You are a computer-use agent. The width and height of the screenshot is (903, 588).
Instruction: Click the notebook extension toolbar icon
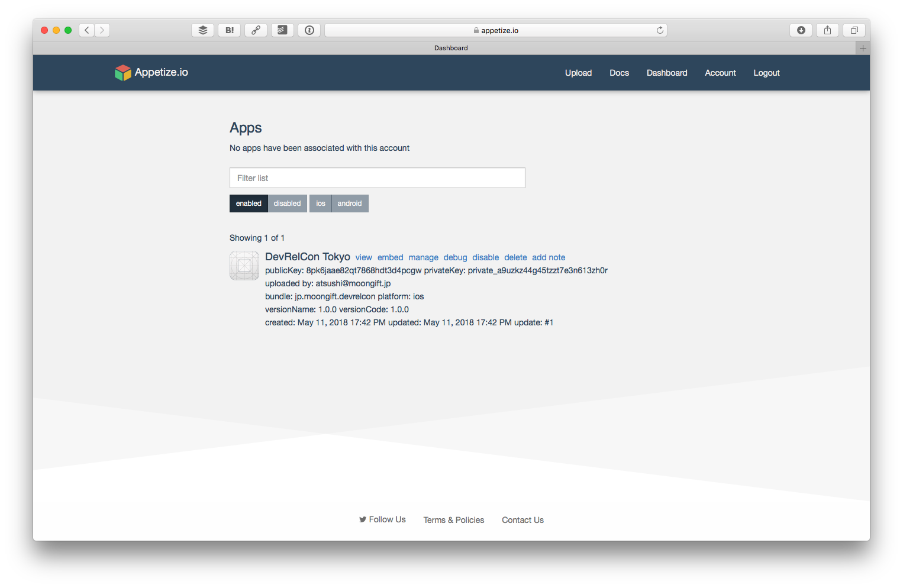tap(282, 30)
